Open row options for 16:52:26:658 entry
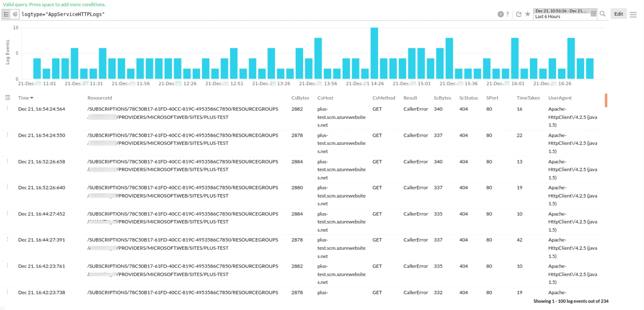This screenshot has width=644, height=310. pyautogui.click(x=7, y=161)
